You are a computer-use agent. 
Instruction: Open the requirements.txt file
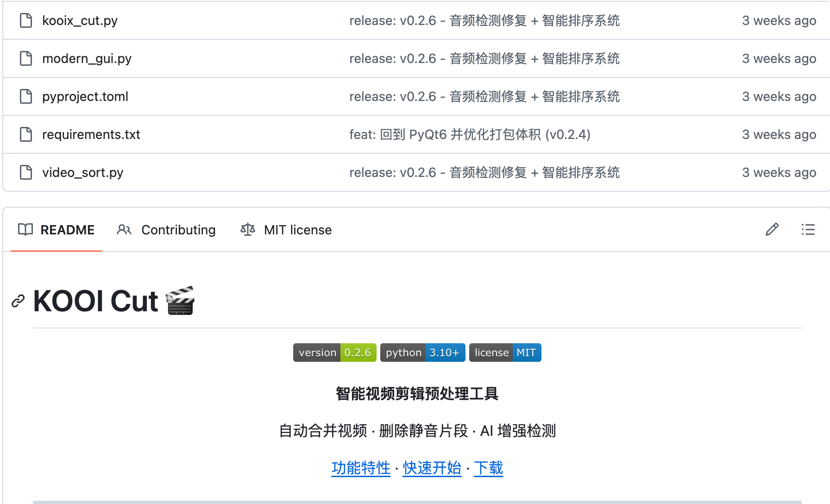(91, 134)
